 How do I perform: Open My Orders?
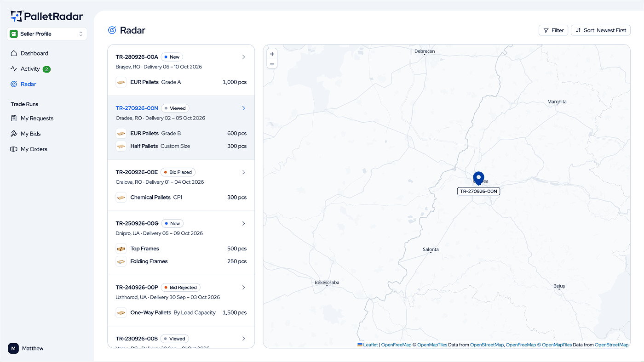(x=29, y=149)
